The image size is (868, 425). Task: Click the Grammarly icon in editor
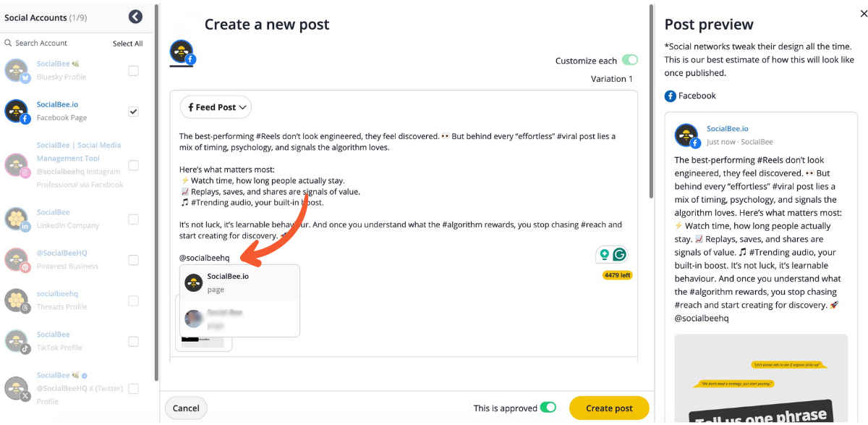(619, 254)
